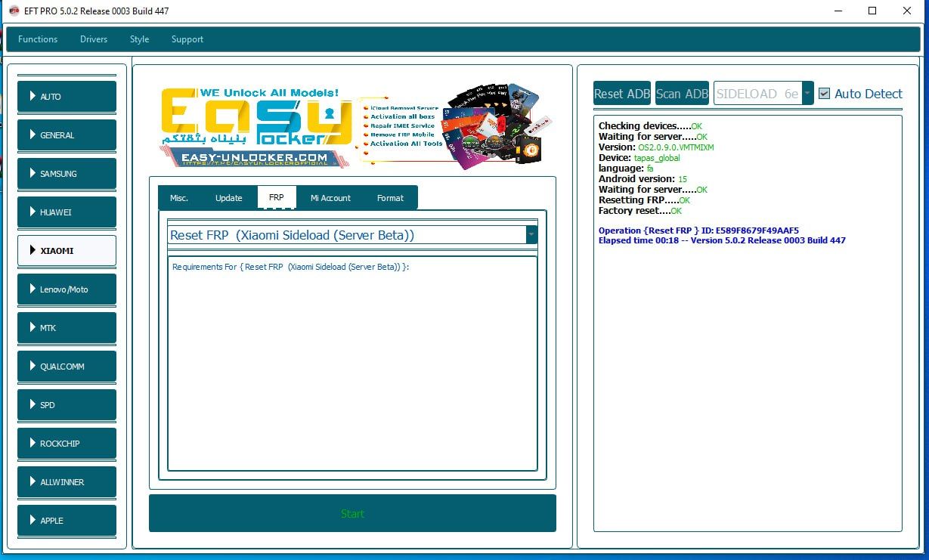Click the Scan ADB button
The width and height of the screenshot is (929, 560).
682,94
